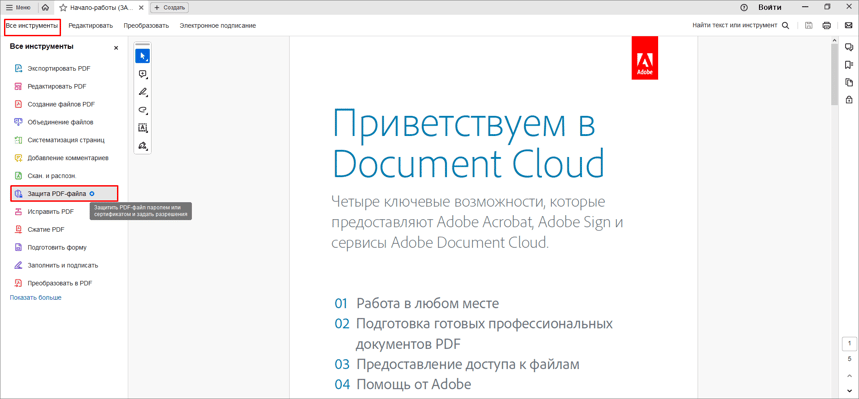Image resolution: width=859 pixels, height=399 pixels.
Task: Click the Send by email envelope icon
Action: [848, 25]
